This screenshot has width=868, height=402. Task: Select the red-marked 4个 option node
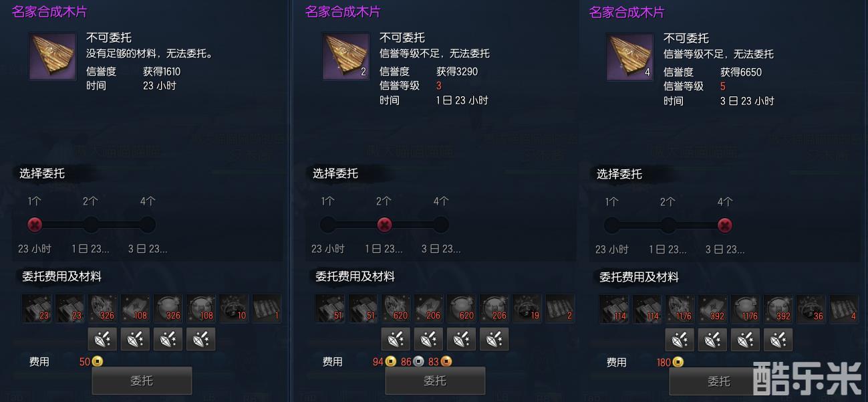(725, 225)
